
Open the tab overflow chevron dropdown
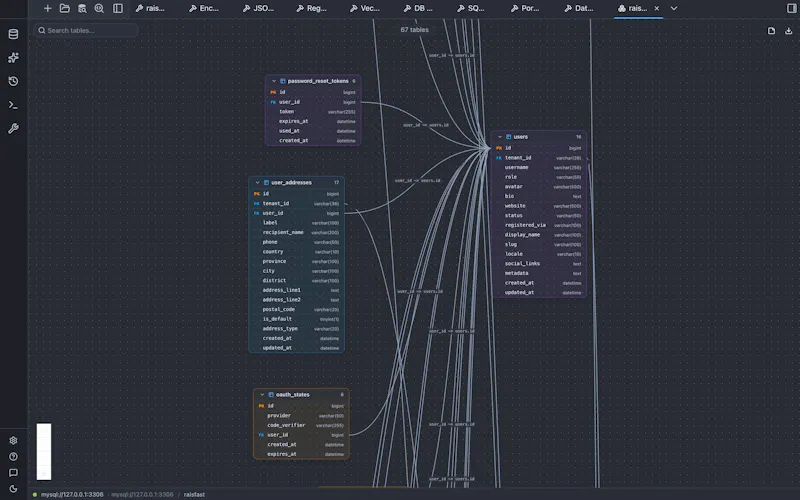point(674,8)
